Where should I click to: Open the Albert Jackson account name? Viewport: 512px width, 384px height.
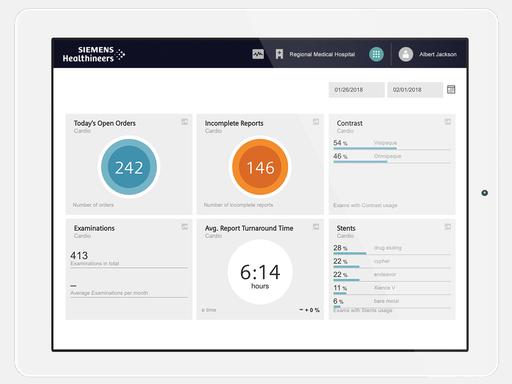coord(438,54)
